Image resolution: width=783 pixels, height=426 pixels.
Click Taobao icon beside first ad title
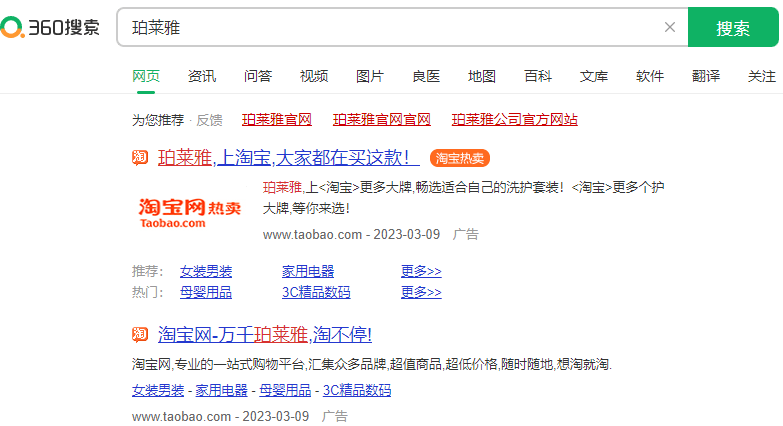(140, 158)
